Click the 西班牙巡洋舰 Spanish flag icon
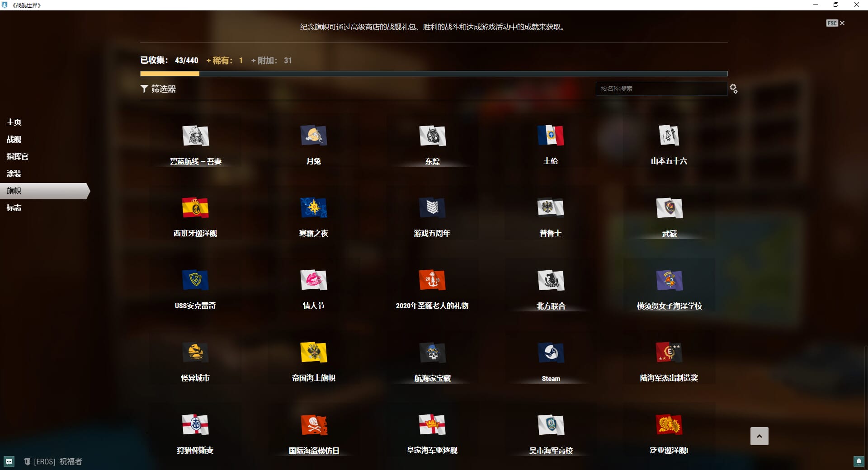The image size is (868, 470). click(195, 208)
